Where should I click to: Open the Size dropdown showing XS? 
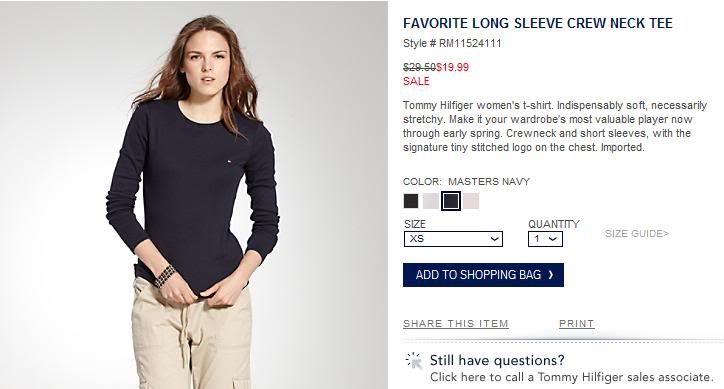(x=453, y=239)
